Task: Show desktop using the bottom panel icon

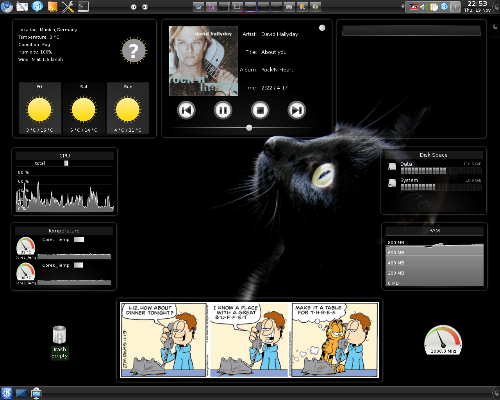Action: [21, 393]
